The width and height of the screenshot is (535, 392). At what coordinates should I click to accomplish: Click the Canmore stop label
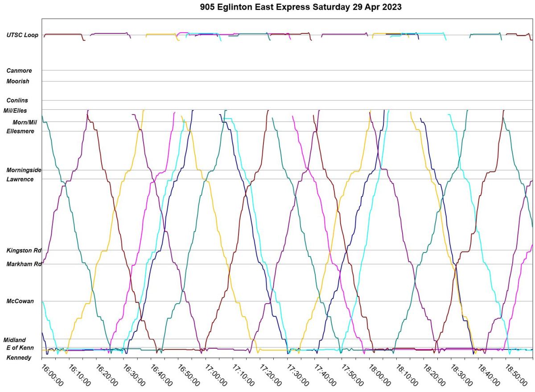[19, 70]
